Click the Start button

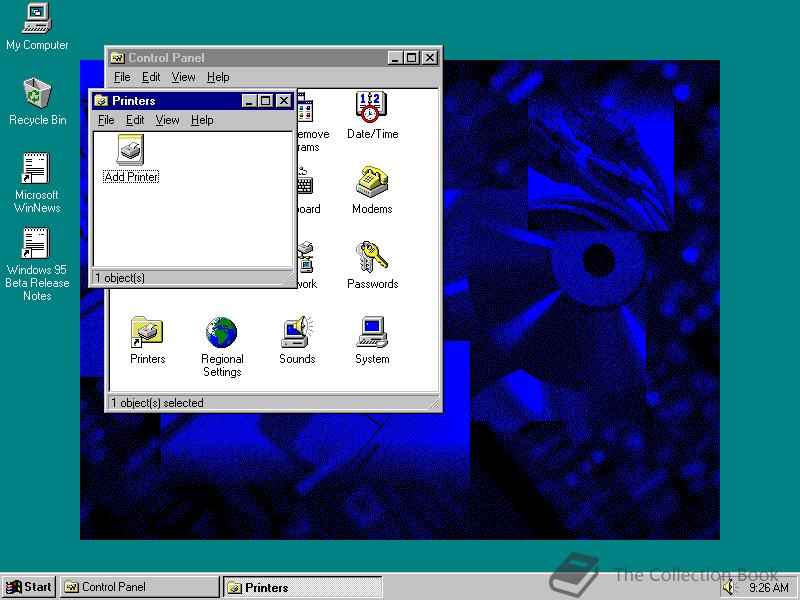29,587
